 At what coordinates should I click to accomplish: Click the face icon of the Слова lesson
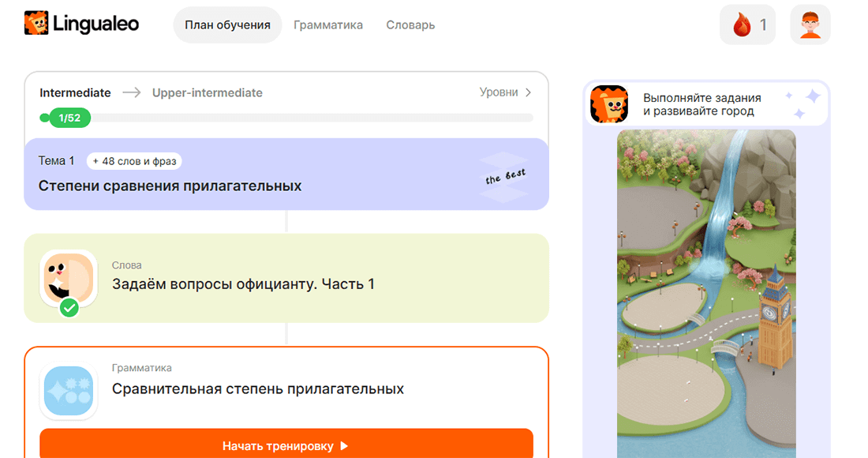point(69,278)
